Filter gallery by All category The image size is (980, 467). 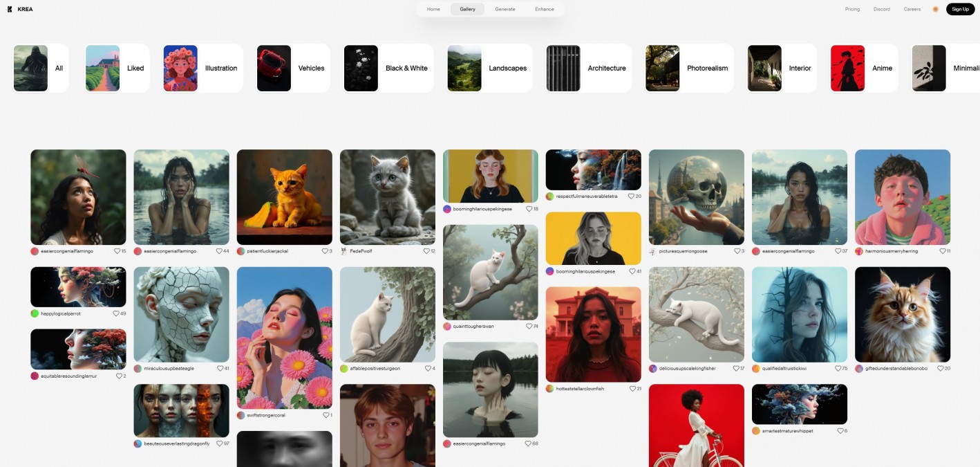click(41, 68)
